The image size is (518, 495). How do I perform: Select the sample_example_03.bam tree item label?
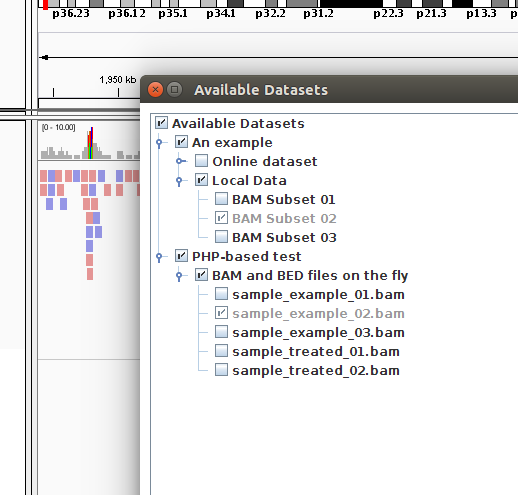point(318,333)
